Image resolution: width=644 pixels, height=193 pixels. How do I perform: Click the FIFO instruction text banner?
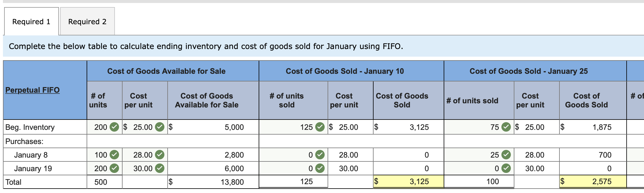point(323,46)
